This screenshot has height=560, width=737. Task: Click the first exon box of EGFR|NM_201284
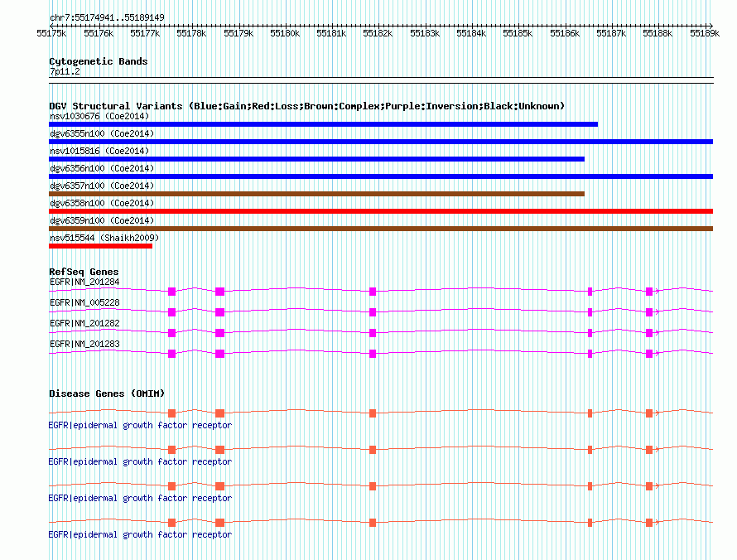172,292
